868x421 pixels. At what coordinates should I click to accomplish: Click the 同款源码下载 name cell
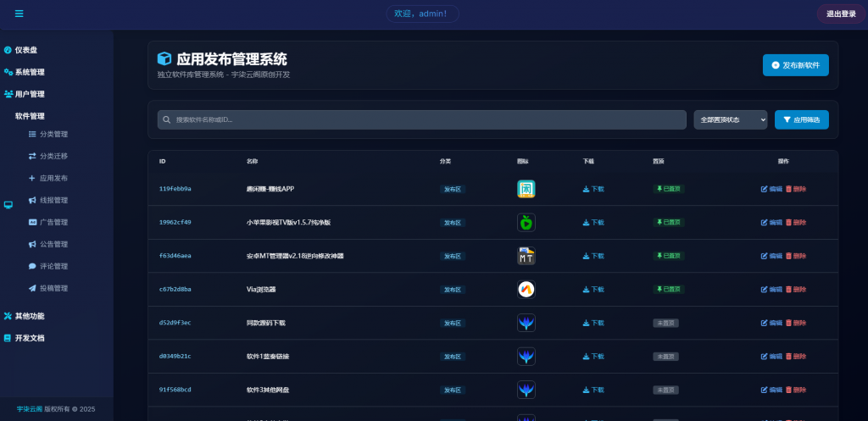(x=265, y=323)
